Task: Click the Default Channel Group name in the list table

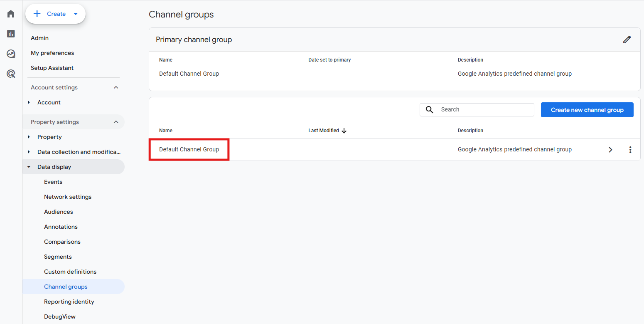Action: 189,149
